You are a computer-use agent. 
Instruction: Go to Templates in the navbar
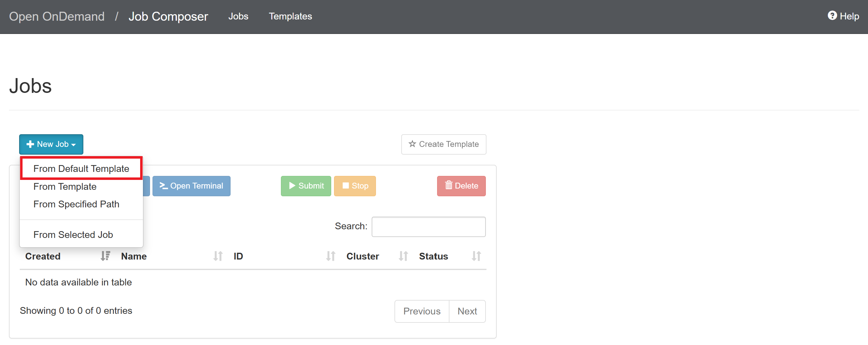pyautogui.click(x=290, y=16)
